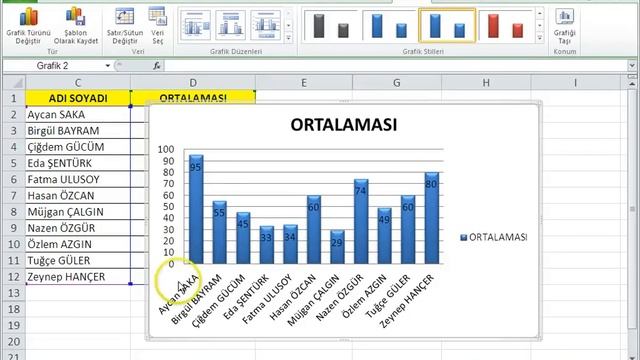Click the insert function fx icon

tap(157, 66)
